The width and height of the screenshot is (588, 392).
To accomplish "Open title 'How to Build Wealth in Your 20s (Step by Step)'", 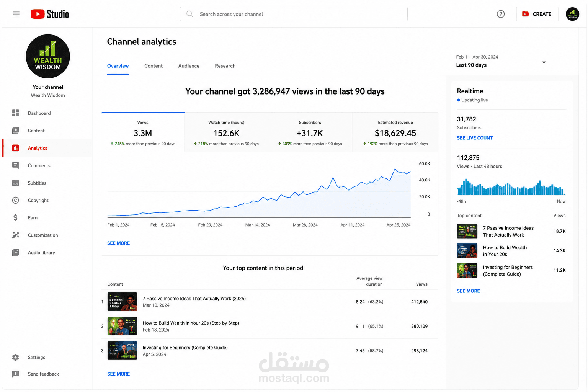I will pyautogui.click(x=191, y=323).
